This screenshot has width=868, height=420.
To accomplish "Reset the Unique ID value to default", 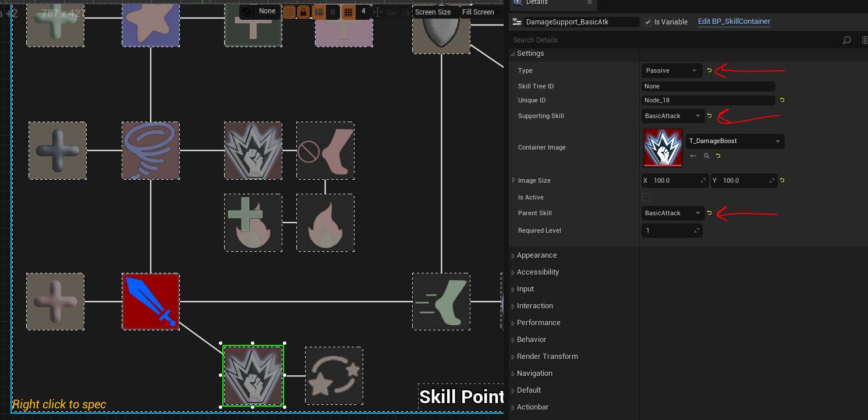I will (x=782, y=100).
